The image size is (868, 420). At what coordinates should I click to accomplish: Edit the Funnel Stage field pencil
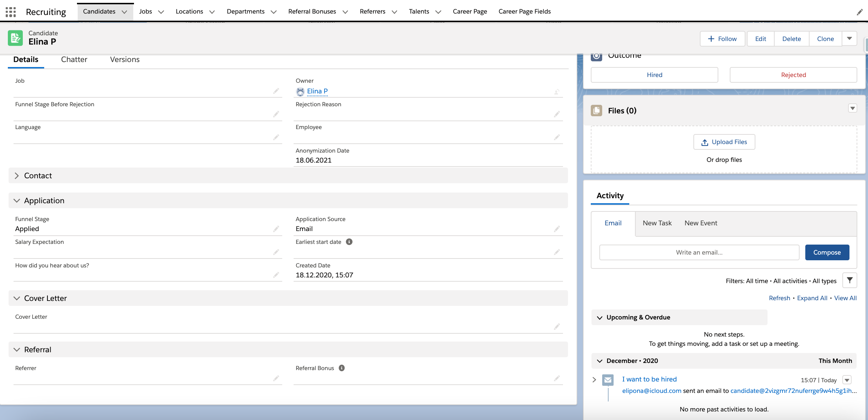pyautogui.click(x=276, y=229)
